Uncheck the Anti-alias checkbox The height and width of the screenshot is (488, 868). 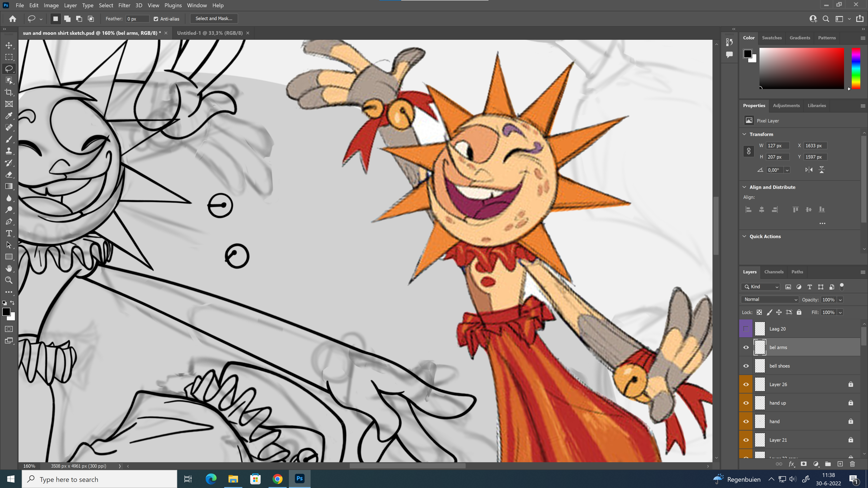tap(156, 19)
